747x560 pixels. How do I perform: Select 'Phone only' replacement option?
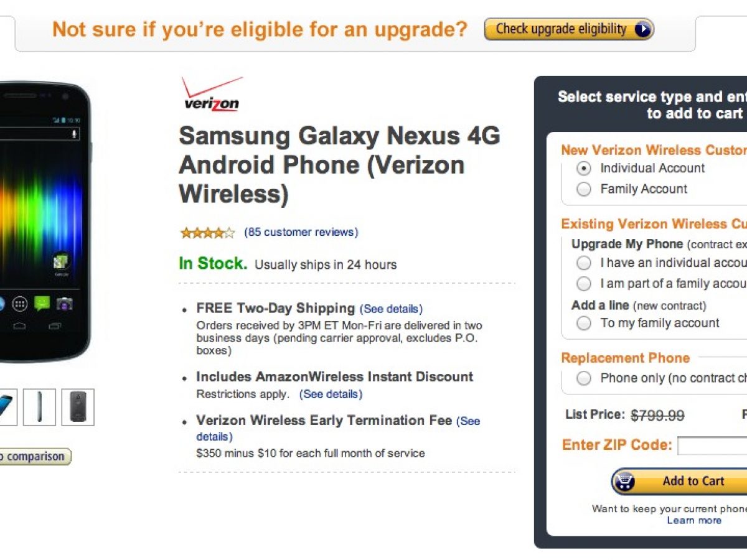584,378
